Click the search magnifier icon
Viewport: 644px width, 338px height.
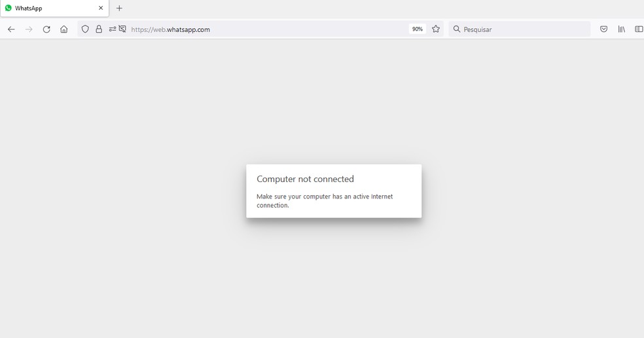(456, 29)
